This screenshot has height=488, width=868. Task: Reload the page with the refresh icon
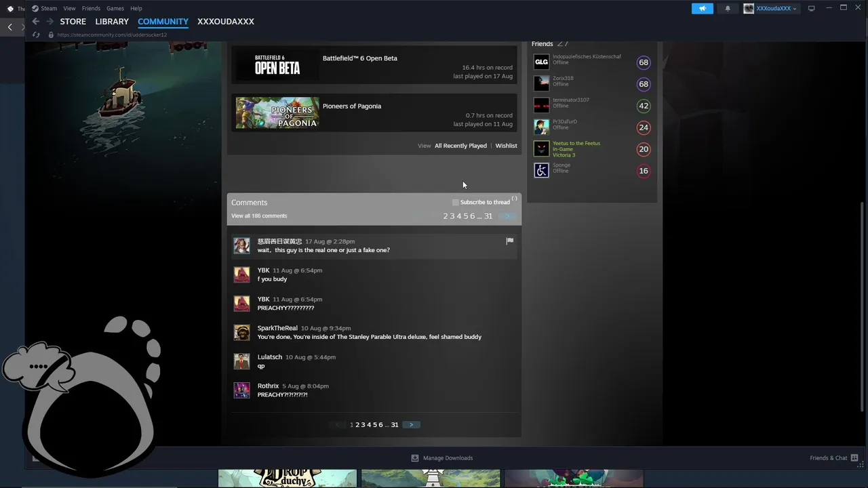pyautogui.click(x=36, y=35)
